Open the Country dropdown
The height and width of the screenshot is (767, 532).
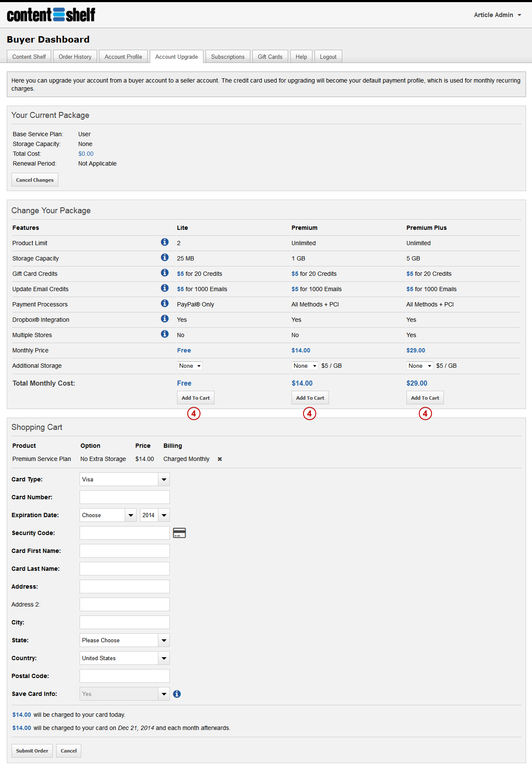click(x=125, y=658)
